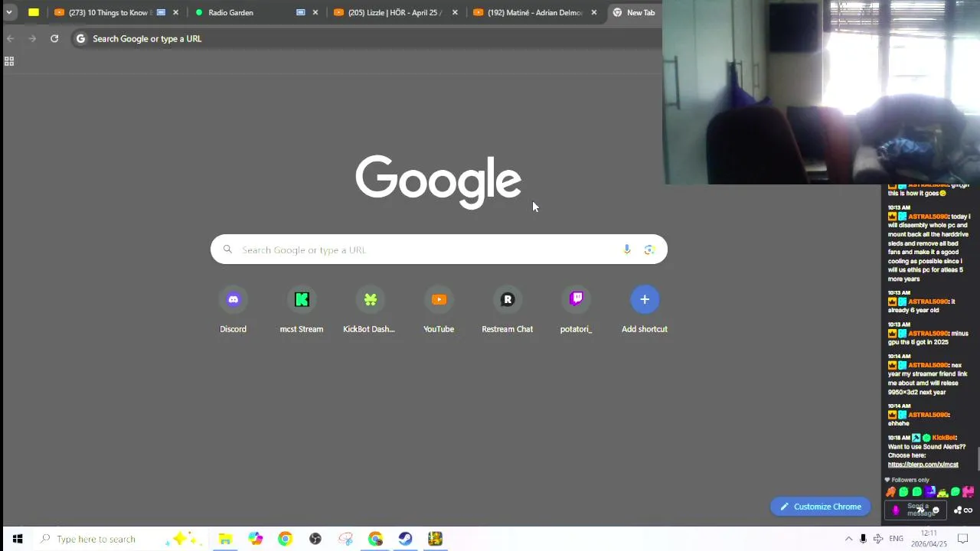The image size is (980, 551).
Task: Click the chat 'Send a message' field
Action: pos(917,510)
